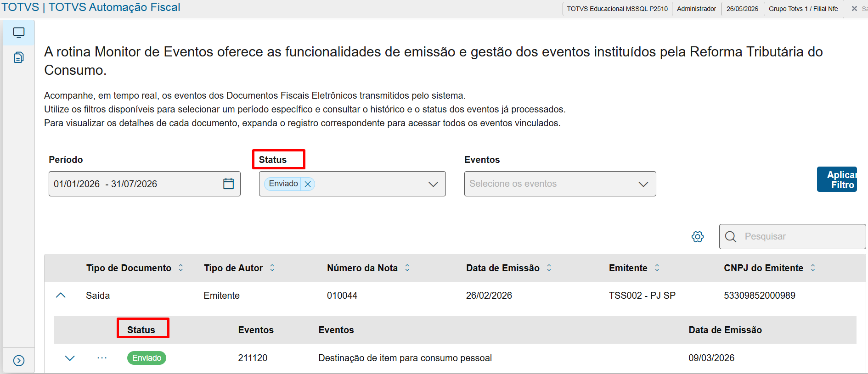The width and height of the screenshot is (868, 374).
Task: Click the green Enviado status badge
Action: click(x=147, y=358)
